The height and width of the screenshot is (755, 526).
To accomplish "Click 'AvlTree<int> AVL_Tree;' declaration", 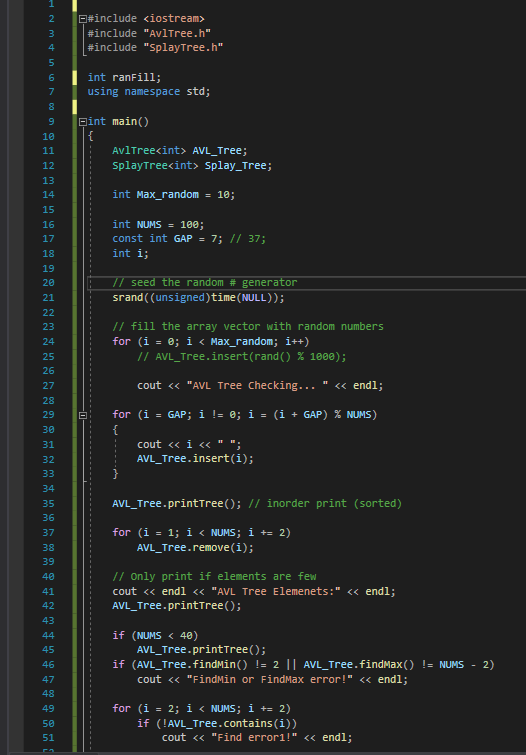I will tap(180, 151).
